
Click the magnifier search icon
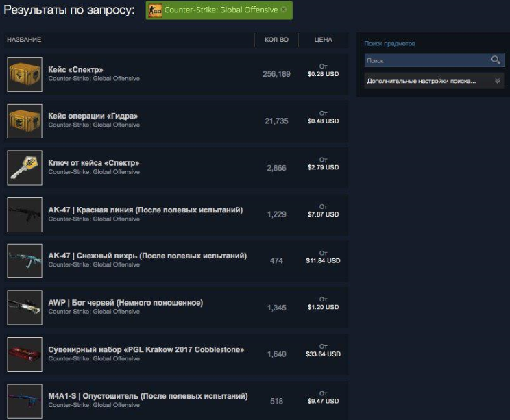496,60
